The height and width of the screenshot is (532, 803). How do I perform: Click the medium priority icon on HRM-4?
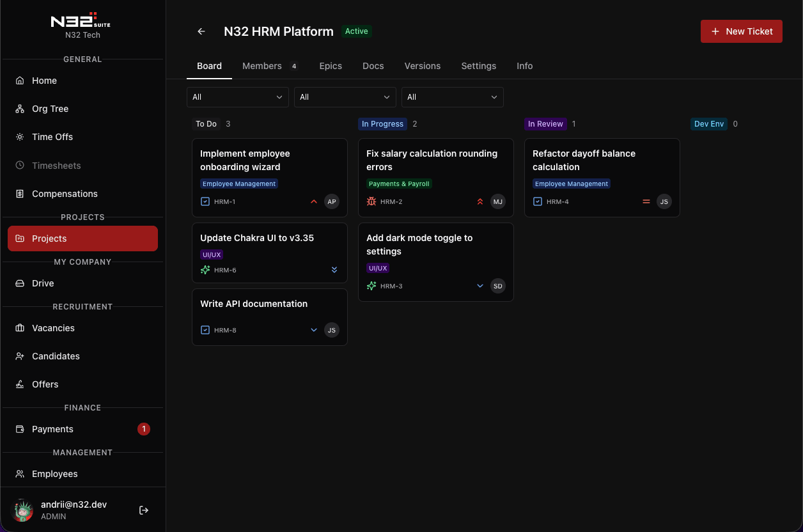pyautogui.click(x=646, y=201)
